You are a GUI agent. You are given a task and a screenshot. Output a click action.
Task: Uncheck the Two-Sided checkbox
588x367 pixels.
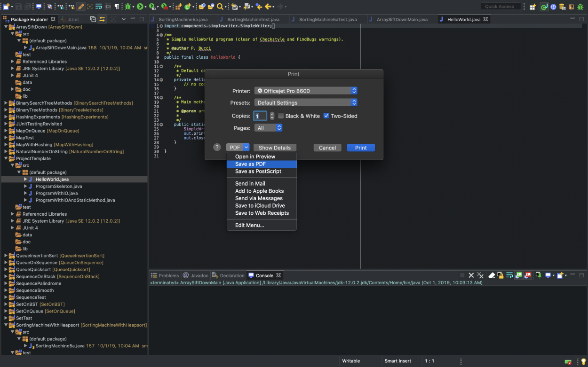pos(326,116)
